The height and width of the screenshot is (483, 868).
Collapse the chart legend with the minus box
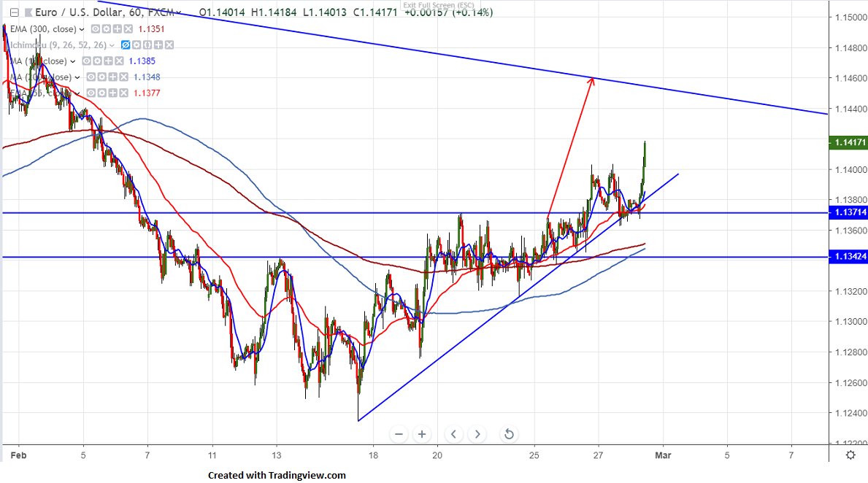pyautogui.click(x=15, y=12)
